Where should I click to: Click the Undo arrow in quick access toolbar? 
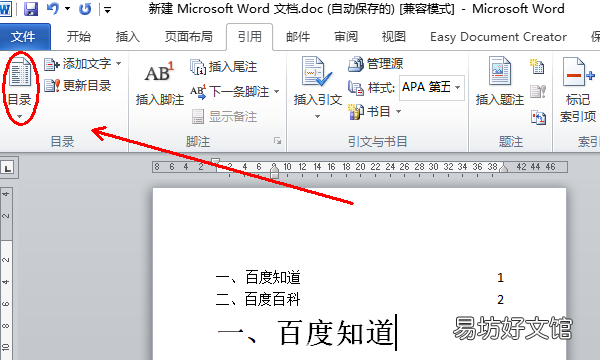(52, 8)
